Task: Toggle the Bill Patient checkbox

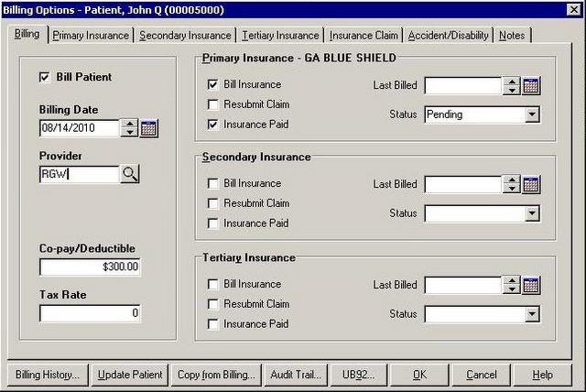Action: click(45, 78)
